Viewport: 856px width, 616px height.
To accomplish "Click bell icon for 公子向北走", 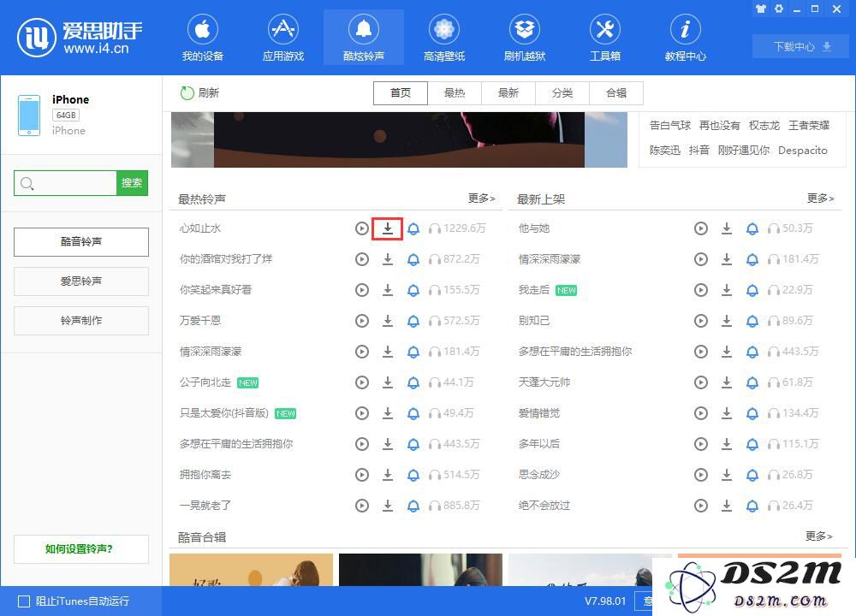I will tap(413, 382).
